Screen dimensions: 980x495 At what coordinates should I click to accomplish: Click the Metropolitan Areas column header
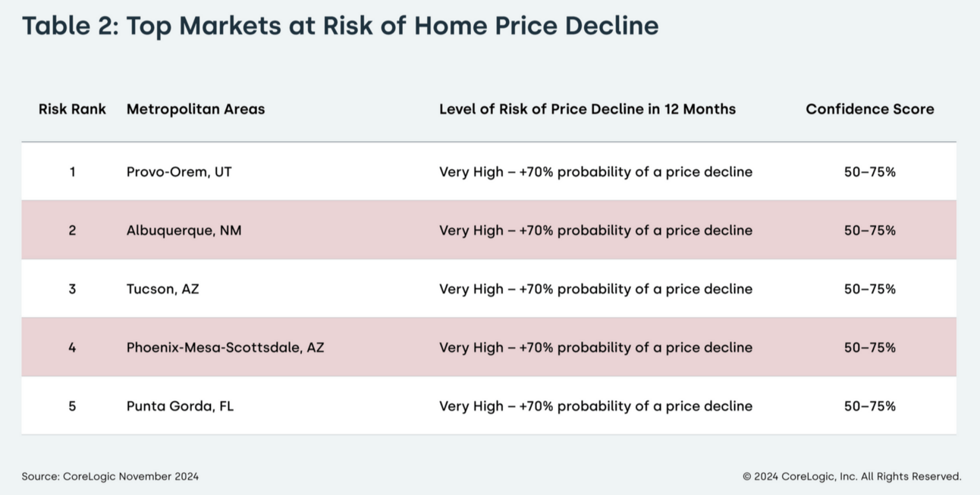click(x=196, y=109)
